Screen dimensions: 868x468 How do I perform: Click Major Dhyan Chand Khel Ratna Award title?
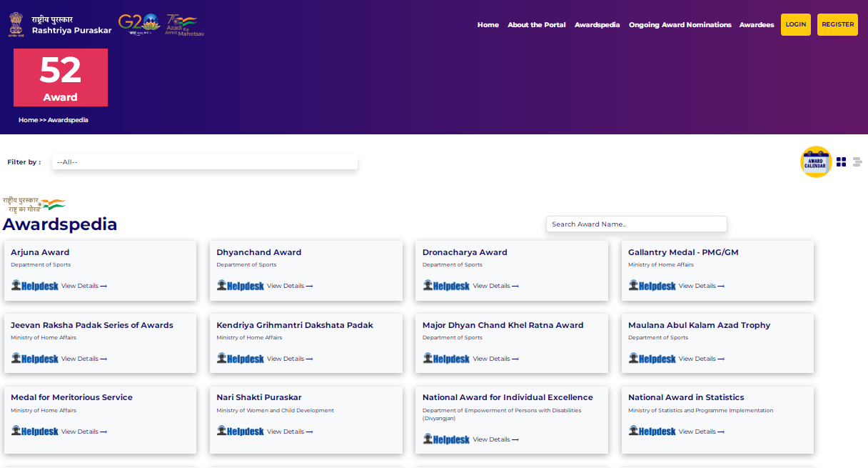pos(503,325)
